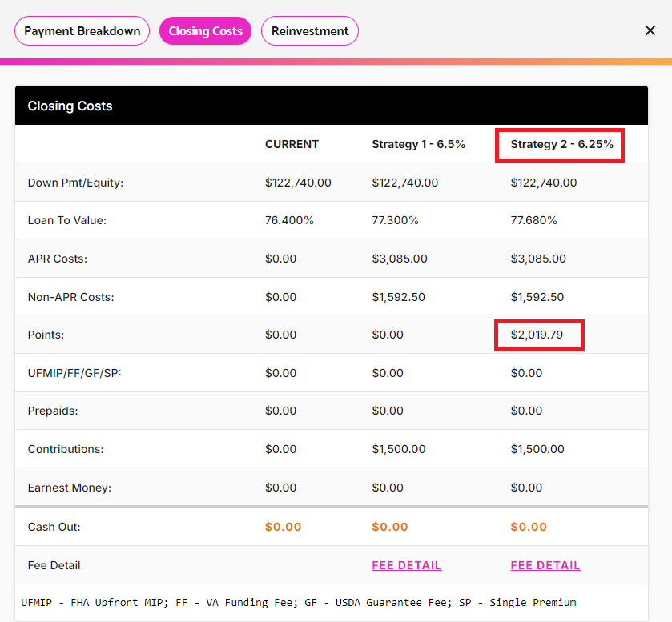Click the Contributions row label
The height and width of the screenshot is (622, 672).
click(x=66, y=449)
